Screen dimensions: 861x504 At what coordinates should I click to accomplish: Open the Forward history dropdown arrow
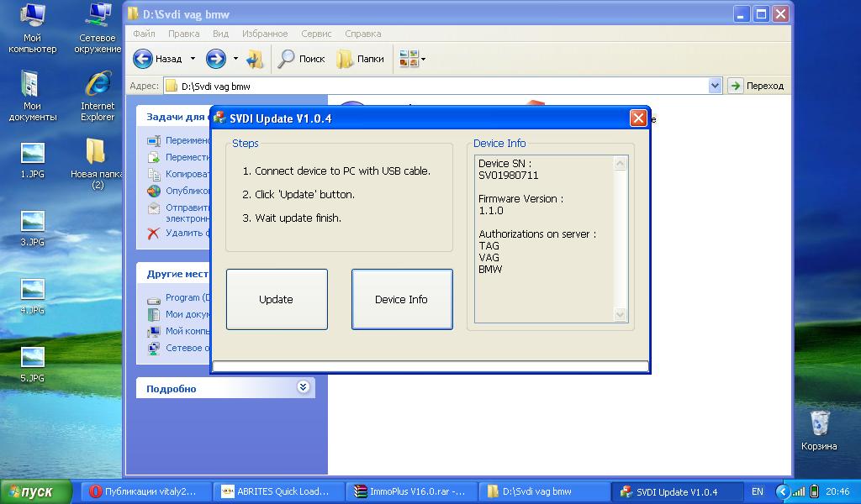click(x=235, y=58)
